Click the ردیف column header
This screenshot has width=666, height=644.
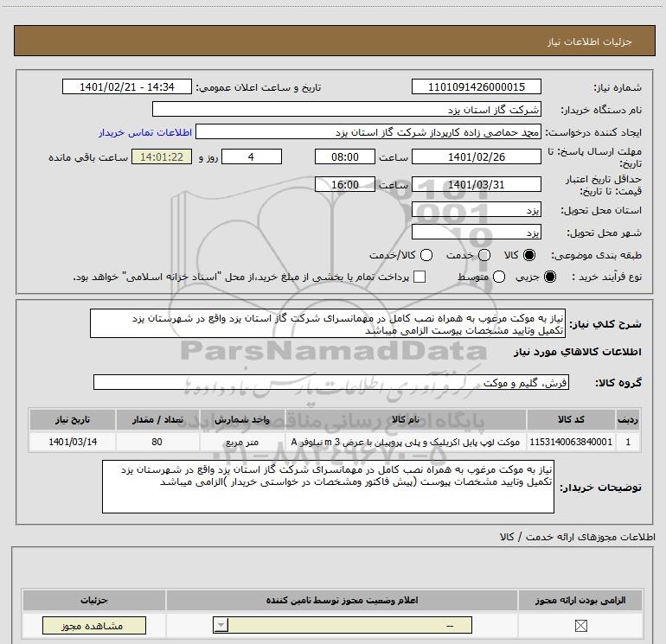(628, 419)
